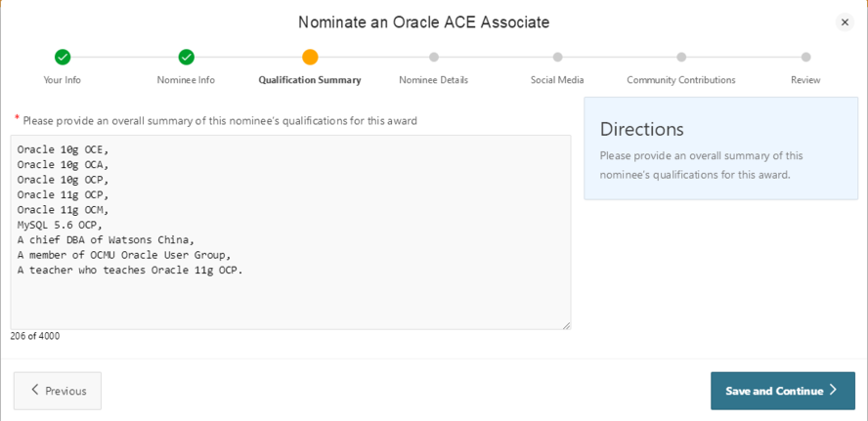Open the Nominee Info step label
This screenshot has width=868, height=421.
tap(186, 80)
